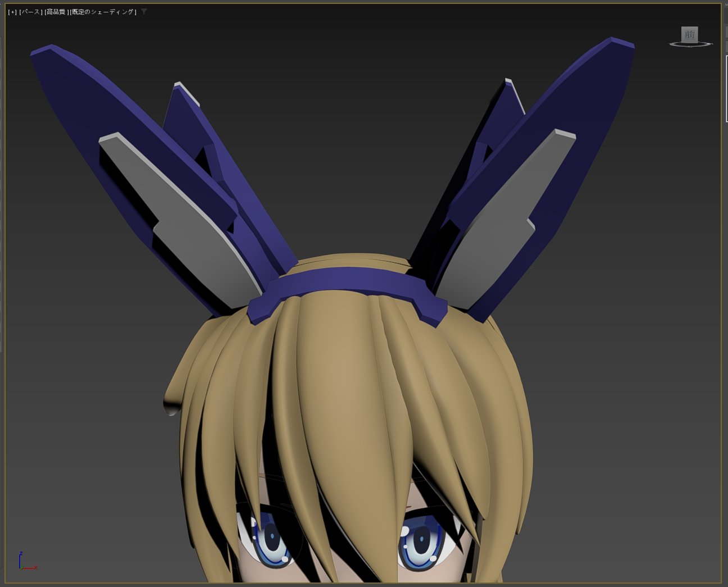Click the viewport filter funnel icon
This screenshot has height=587, width=728.
click(144, 11)
